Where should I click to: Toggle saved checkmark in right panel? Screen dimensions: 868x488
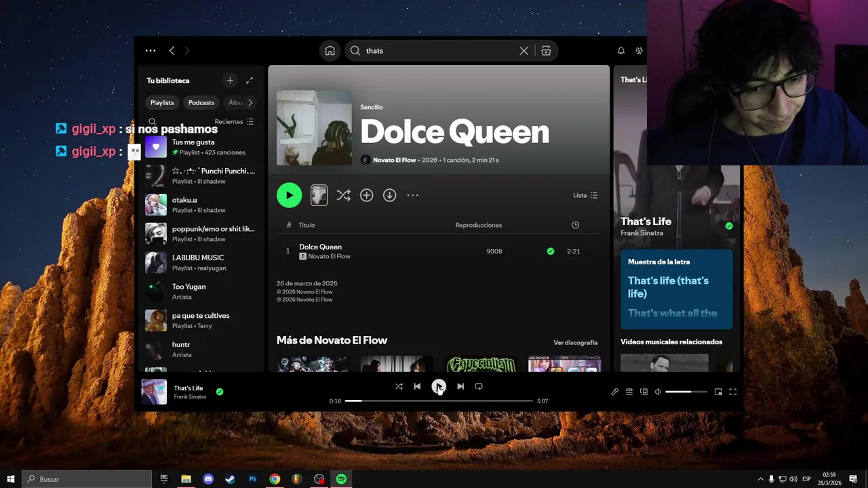729,226
